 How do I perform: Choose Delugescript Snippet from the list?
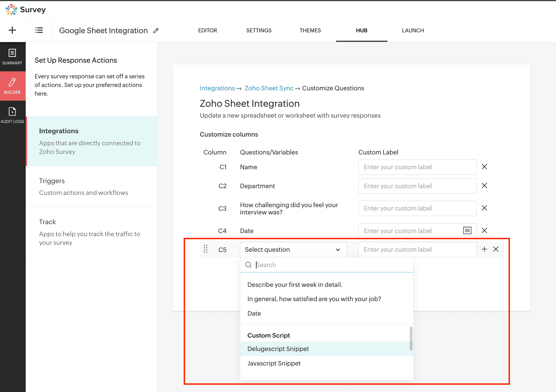click(278, 349)
